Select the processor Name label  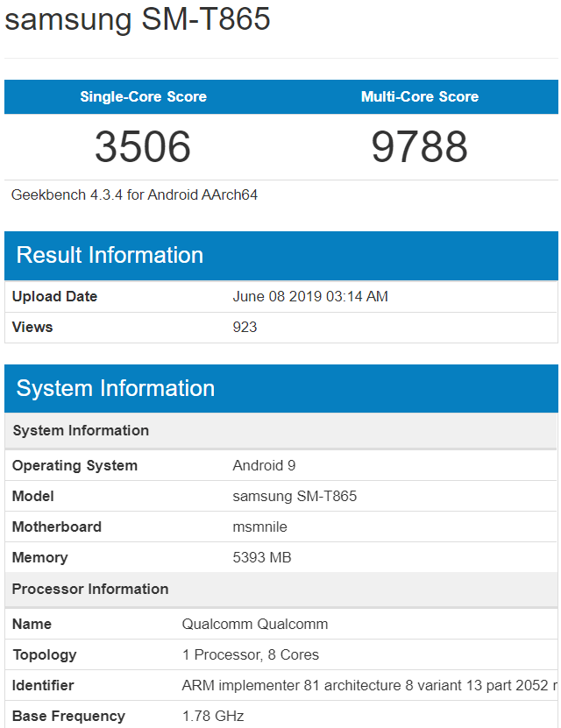[x=32, y=624]
